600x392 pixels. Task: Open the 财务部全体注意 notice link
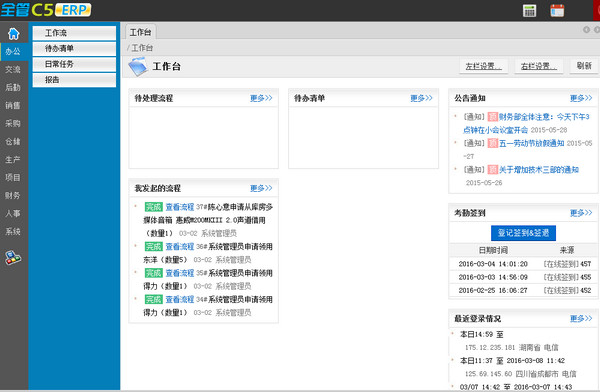pos(527,123)
